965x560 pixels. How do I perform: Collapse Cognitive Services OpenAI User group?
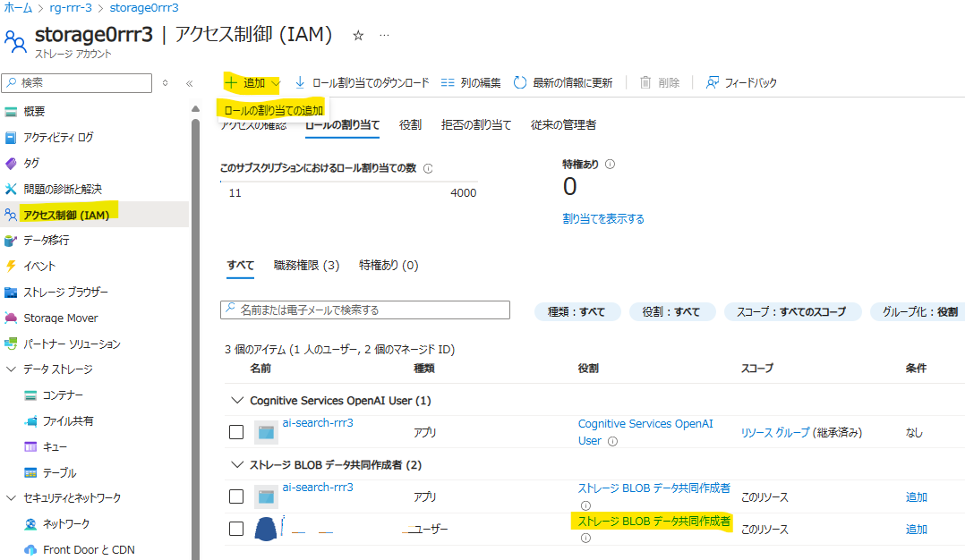pyautogui.click(x=237, y=400)
